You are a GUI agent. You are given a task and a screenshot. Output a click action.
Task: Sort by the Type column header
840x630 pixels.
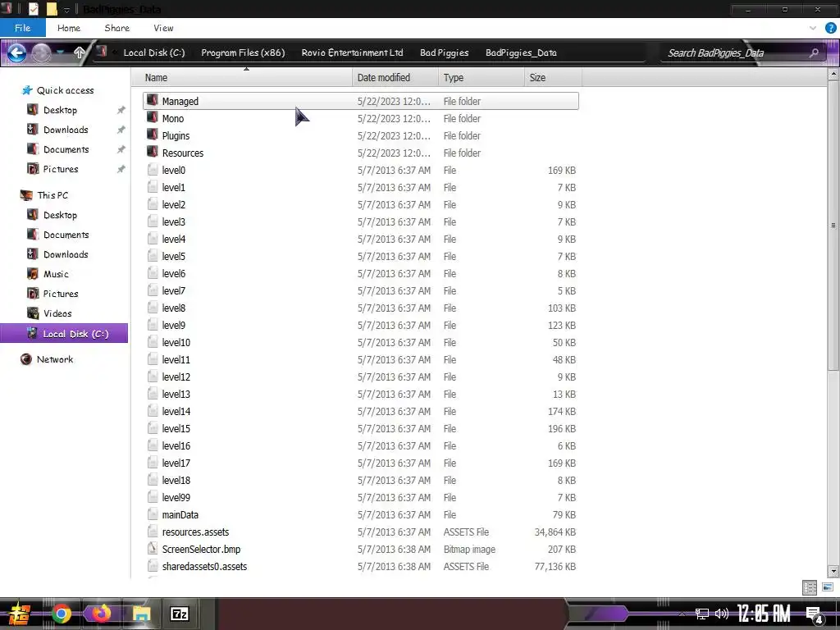point(481,78)
